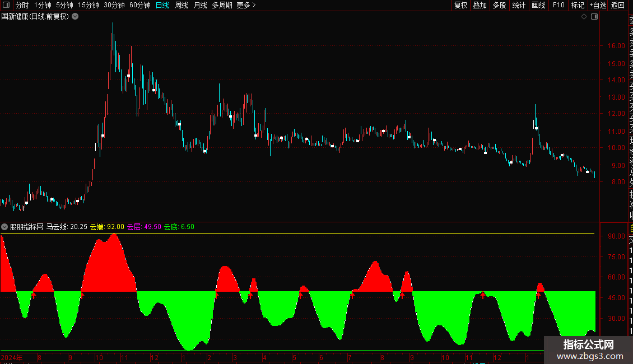Open the 多周期 multi-period view
This screenshot has height=364, width=633.
click(x=222, y=5)
